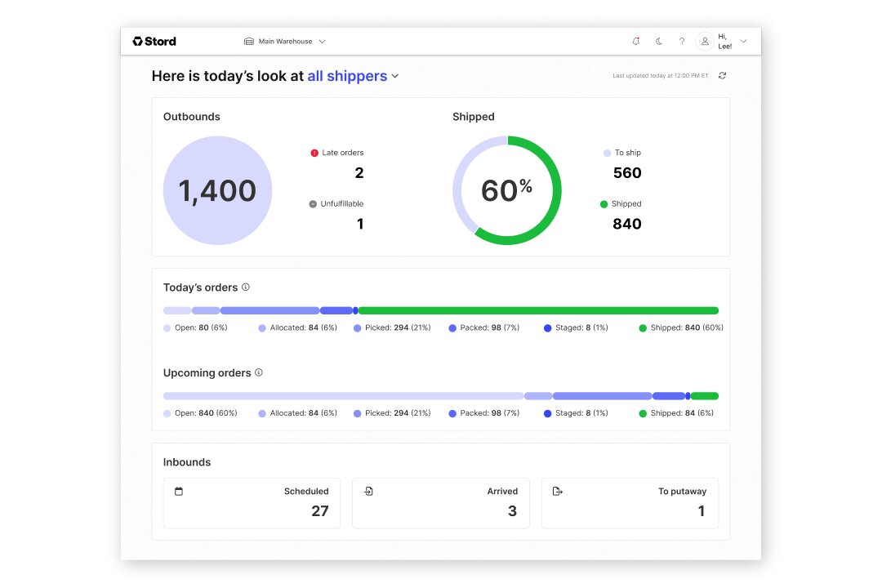Open the Scheduled inbounds card
Image resolution: width=882 pixels, height=588 pixels.
pyautogui.click(x=252, y=502)
